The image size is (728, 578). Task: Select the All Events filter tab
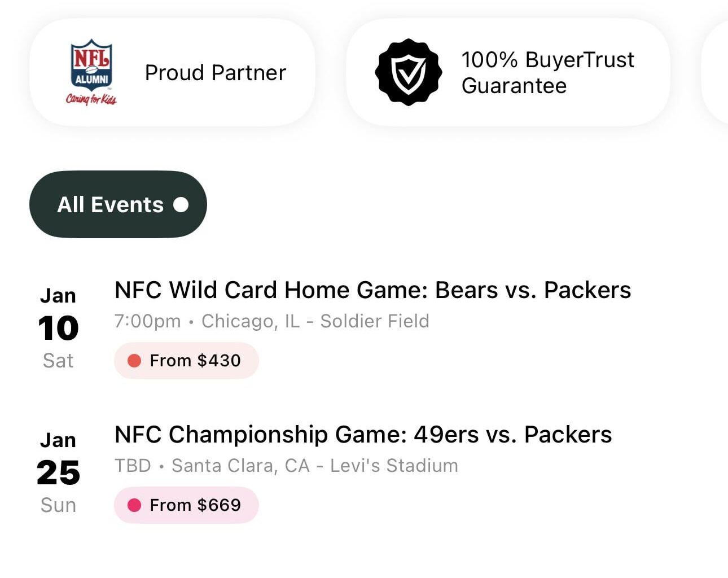[x=111, y=204]
